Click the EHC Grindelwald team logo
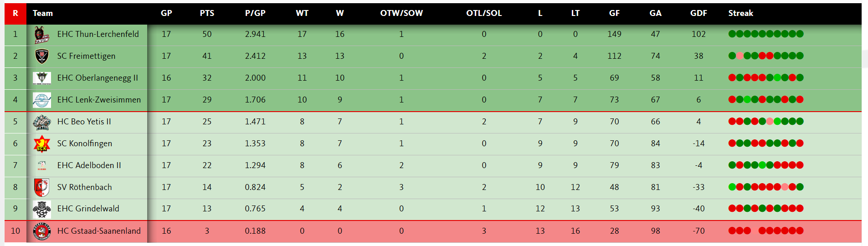The image size is (868, 246). 41,209
